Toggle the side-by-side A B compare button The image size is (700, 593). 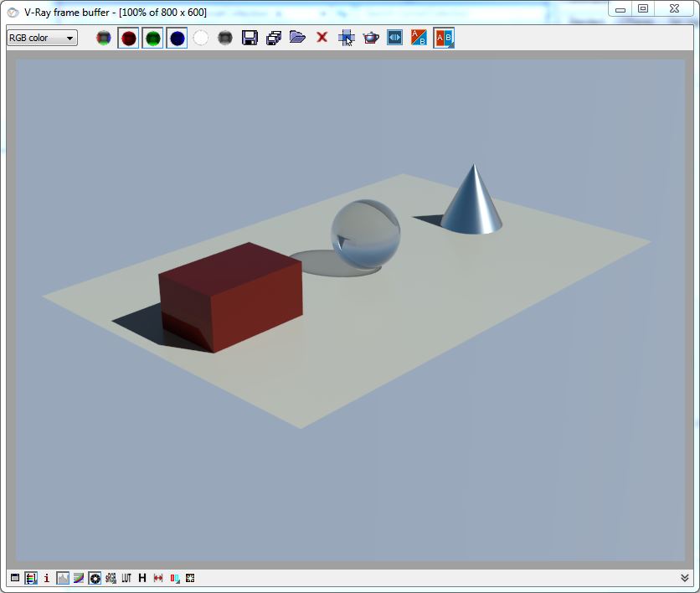pyautogui.click(x=444, y=38)
